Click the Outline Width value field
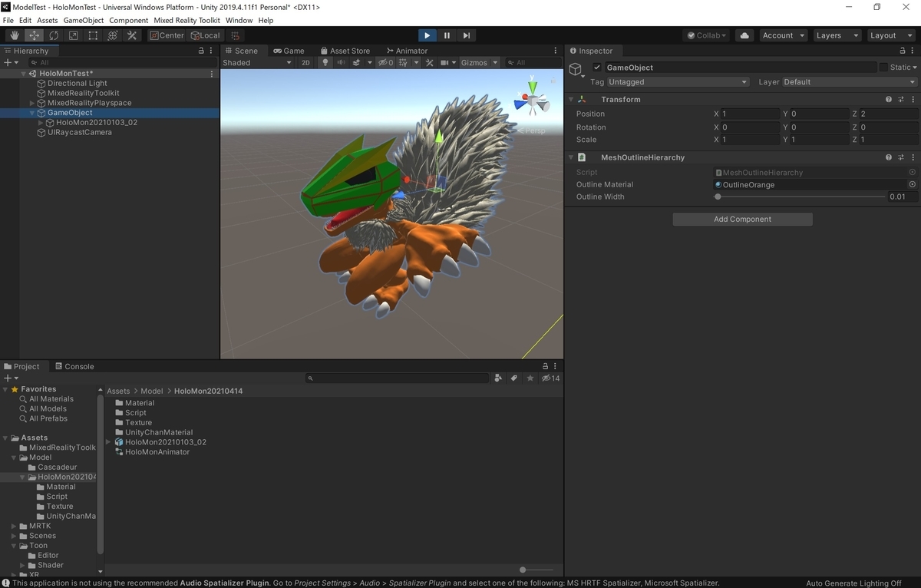921x588 pixels. coord(903,197)
